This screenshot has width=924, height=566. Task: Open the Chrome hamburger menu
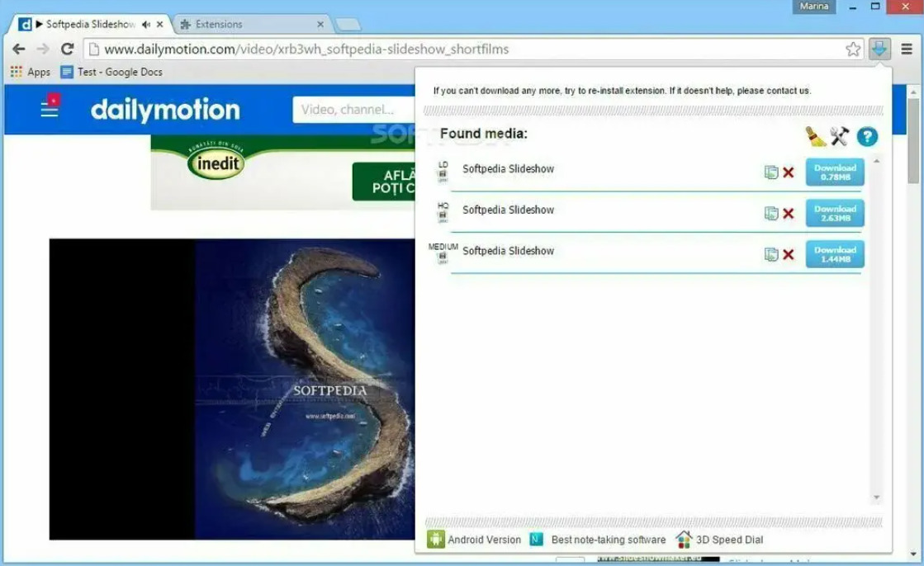point(907,49)
